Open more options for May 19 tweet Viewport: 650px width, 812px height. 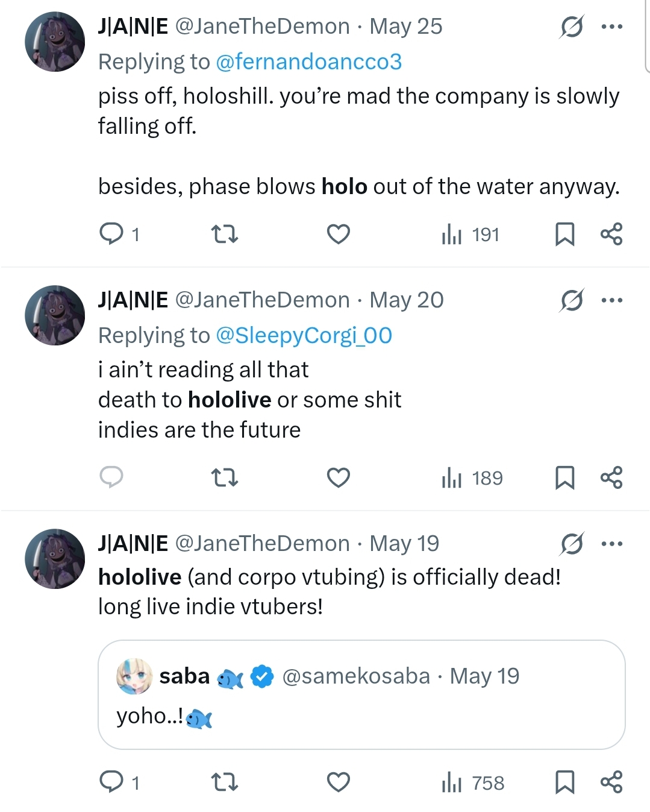point(612,544)
